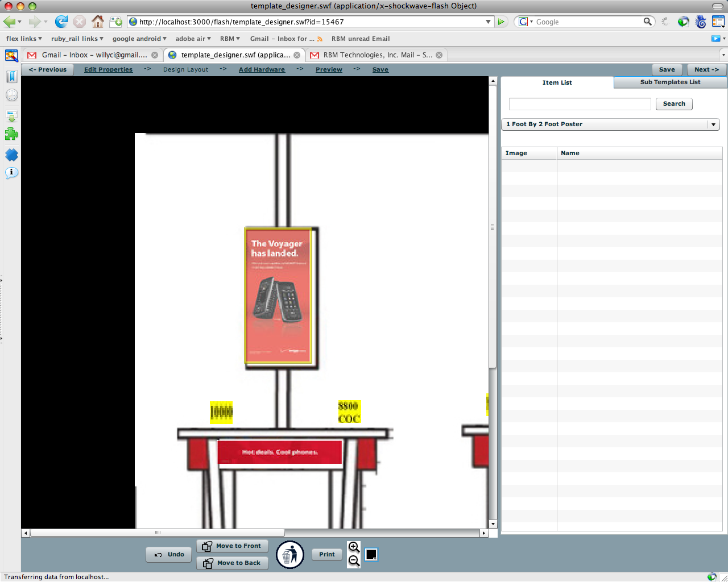
Task: Click the item search text field
Action: click(x=580, y=104)
